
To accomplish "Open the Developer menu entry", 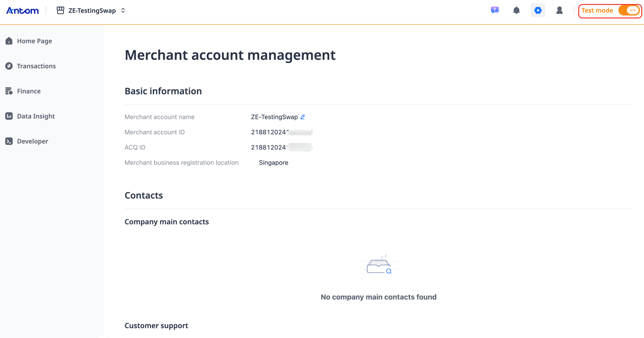I will [32, 141].
